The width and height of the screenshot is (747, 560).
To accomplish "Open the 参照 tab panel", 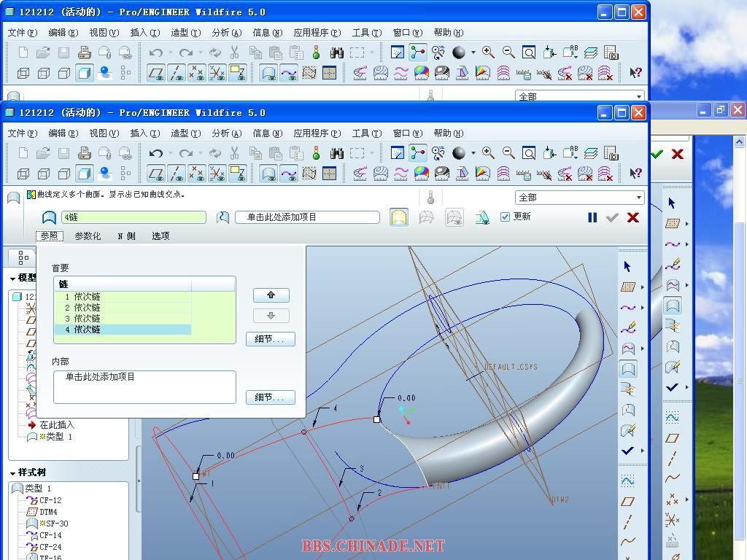I will [50, 236].
